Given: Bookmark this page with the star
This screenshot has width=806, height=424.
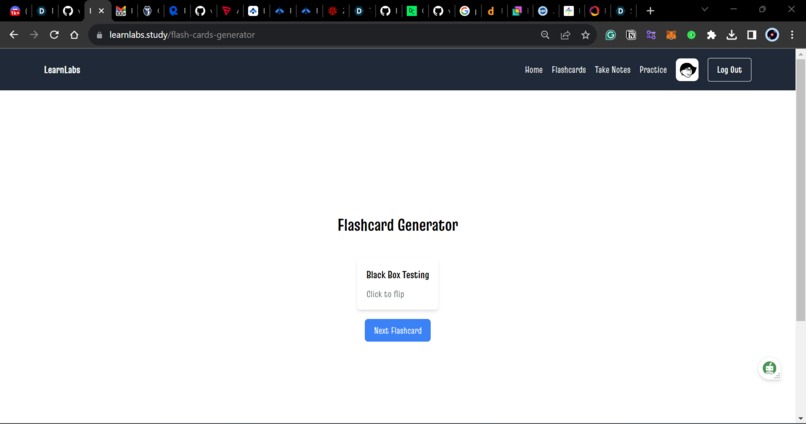Looking at the screenshot, I should point(585,35).
